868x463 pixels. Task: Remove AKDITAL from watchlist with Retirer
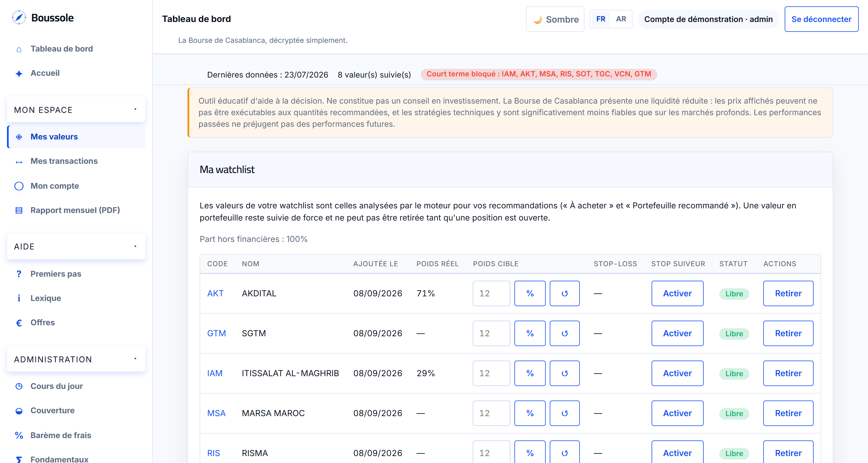click(788, 293)
